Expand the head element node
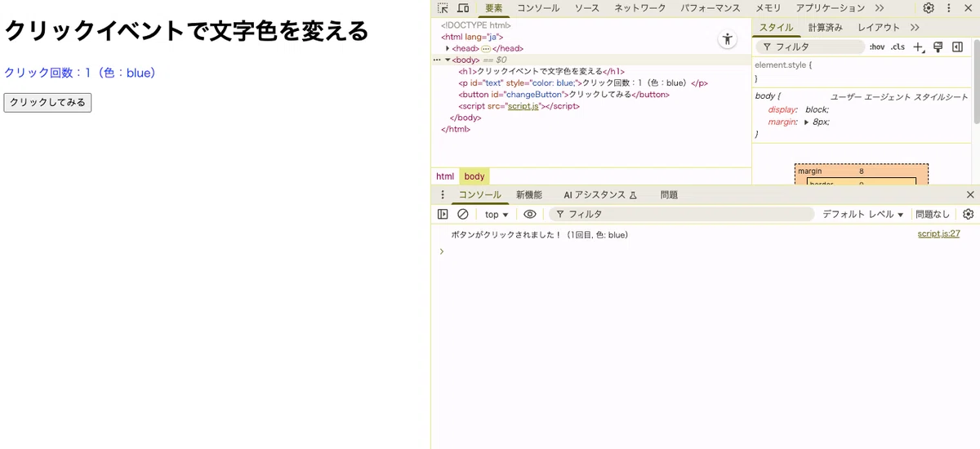 pos(448,49)
